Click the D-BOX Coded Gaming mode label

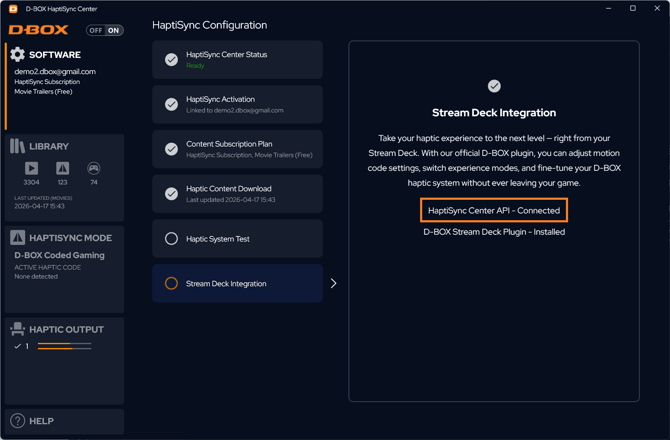point(59,255)
